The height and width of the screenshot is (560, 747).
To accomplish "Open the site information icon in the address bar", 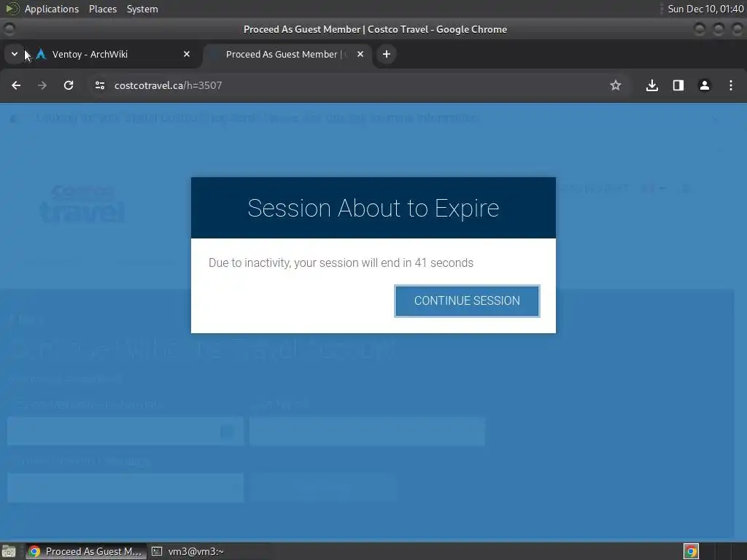I will [x=99, y=85].
